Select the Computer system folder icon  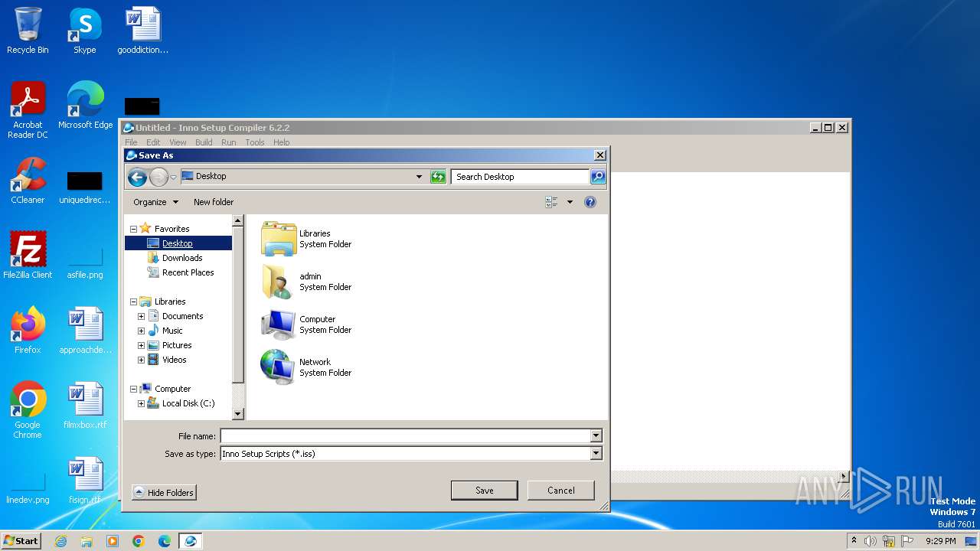coord(278,324)
